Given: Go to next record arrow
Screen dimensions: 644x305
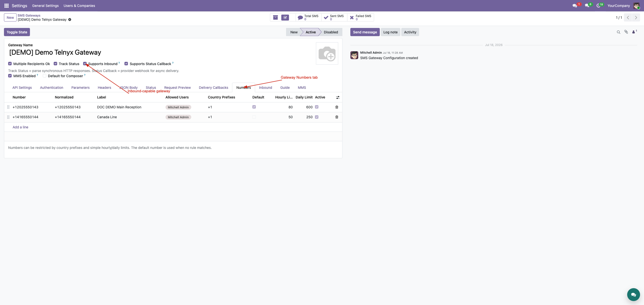Looking at the screenshot, I should (636, 17).
